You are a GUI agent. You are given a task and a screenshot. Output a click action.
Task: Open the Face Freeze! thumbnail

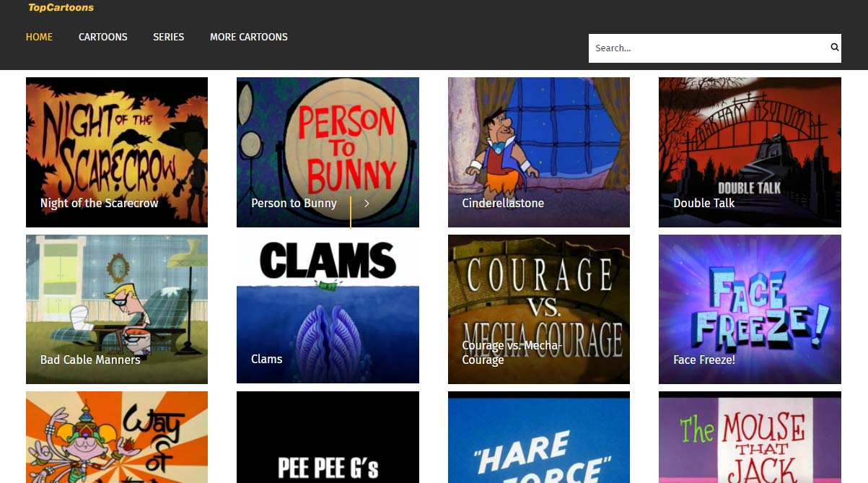point(750,309)
